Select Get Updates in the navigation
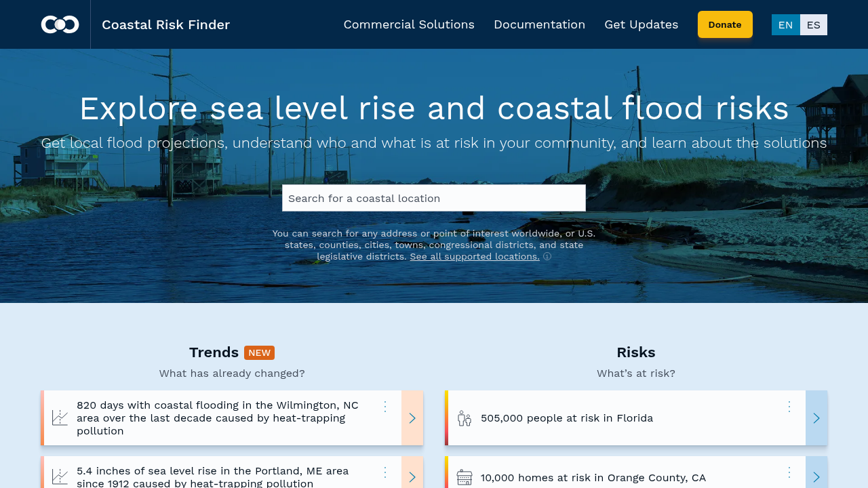868x488 pixels. point(642,24)
